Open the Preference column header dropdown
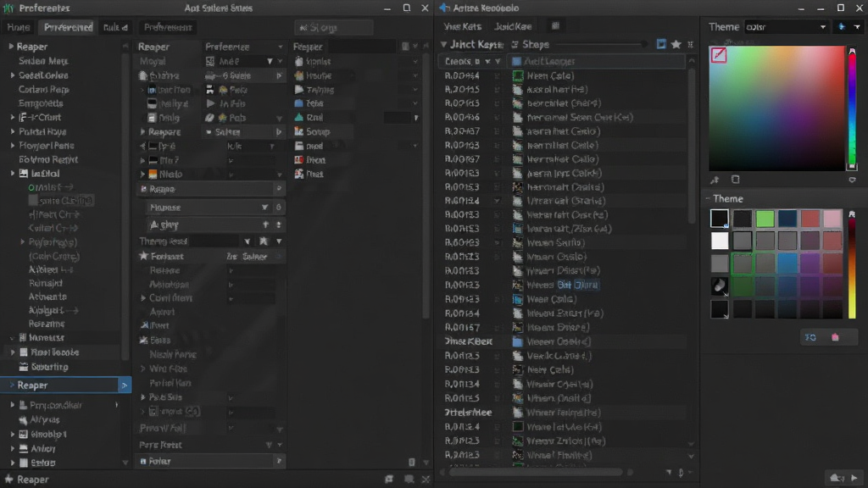Screen dimensions: 868x488 pos(280,47)
